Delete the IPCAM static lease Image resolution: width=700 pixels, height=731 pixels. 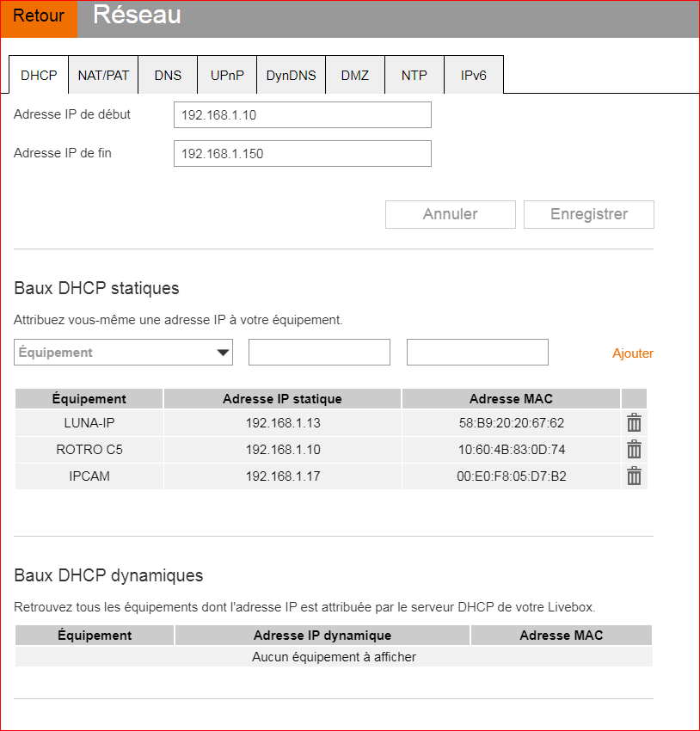click(634, 476)
